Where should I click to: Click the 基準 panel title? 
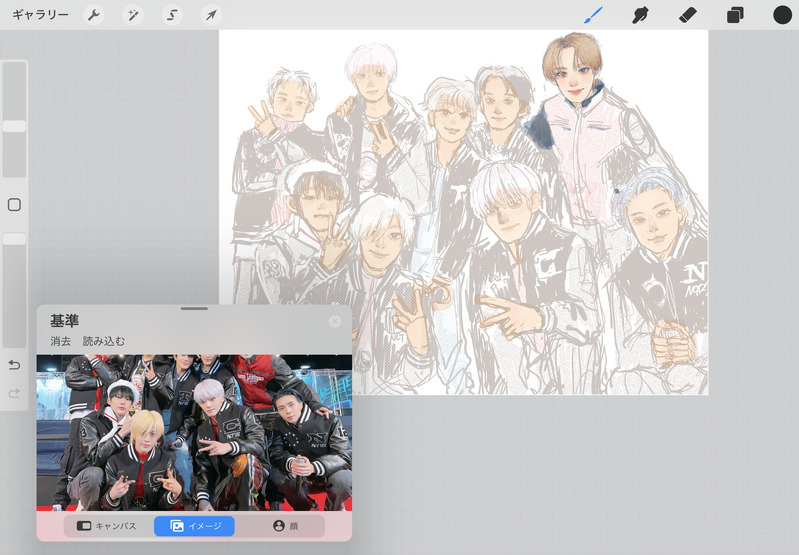click(x=64, y=321)
